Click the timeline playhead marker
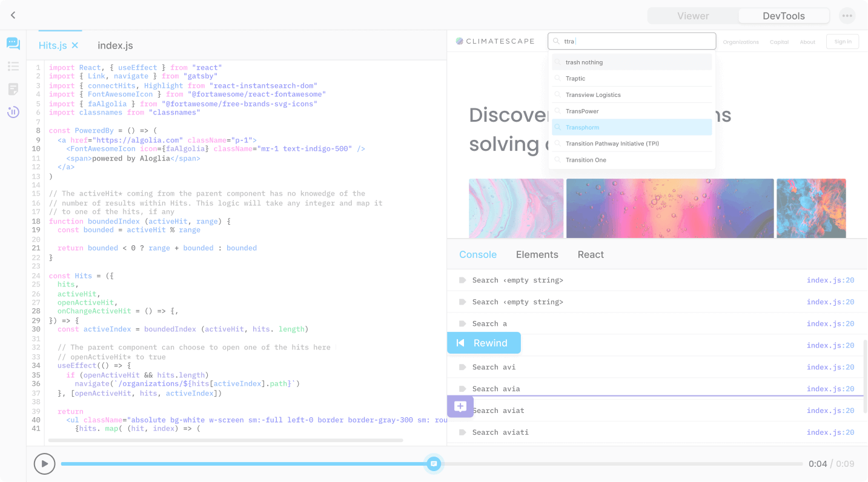The height and width of the screenshot is (482, 868). click(434, 464)
